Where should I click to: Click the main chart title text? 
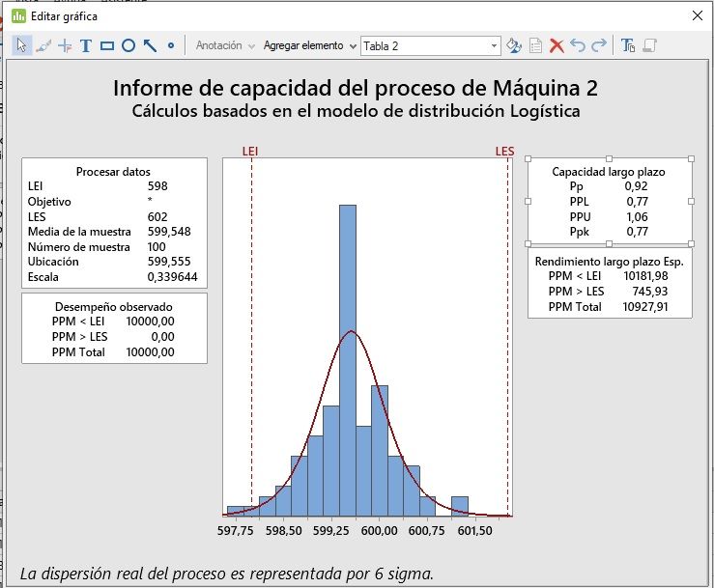click(x=356, y=88)
